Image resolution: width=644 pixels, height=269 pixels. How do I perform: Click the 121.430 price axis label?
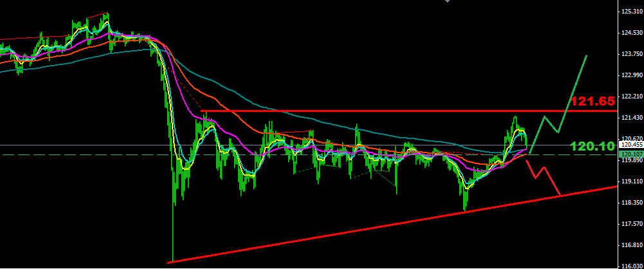(632, 118)
